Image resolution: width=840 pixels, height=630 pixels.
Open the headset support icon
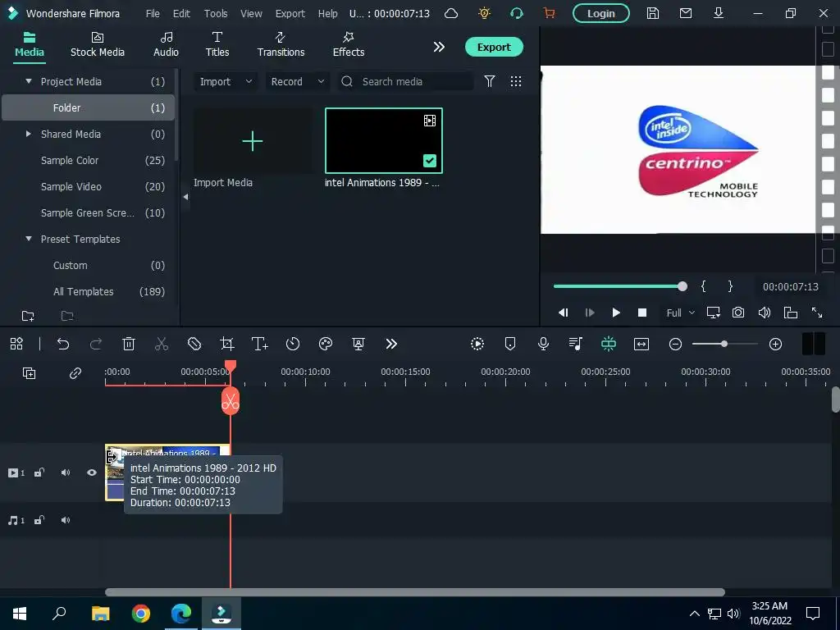tap(517, 13)
